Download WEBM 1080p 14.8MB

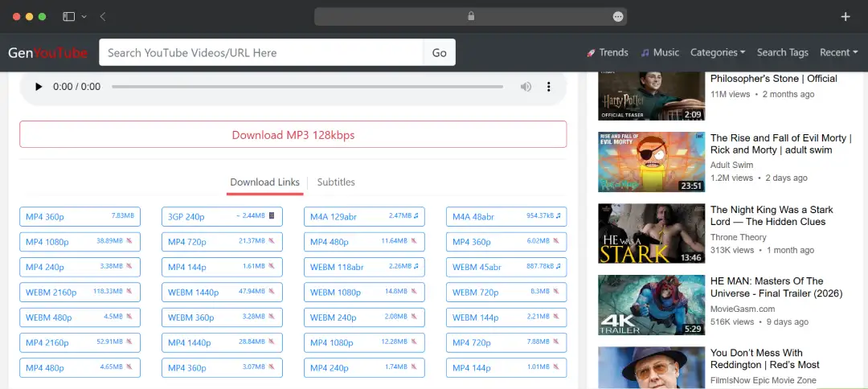pos(364,293)
